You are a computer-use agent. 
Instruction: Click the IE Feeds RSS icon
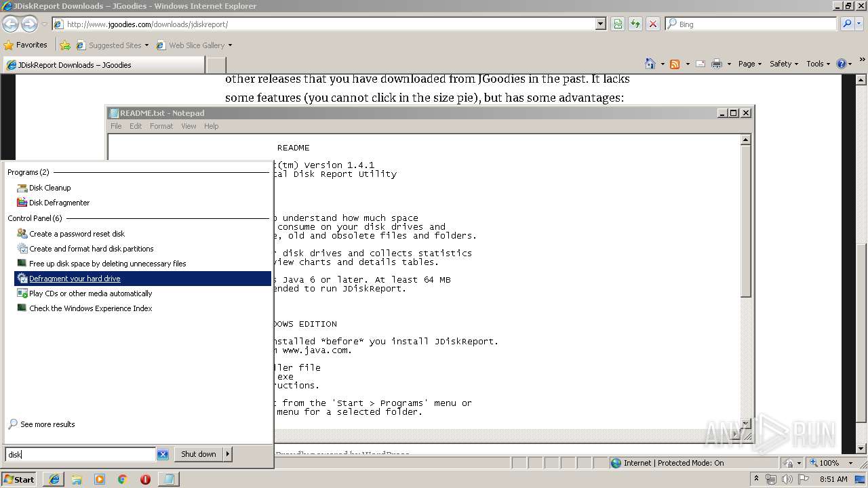675,64
